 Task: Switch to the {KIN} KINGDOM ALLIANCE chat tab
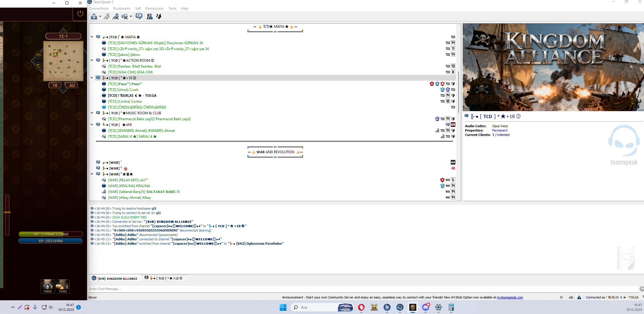pyautogui.click(x=115, y=278)
